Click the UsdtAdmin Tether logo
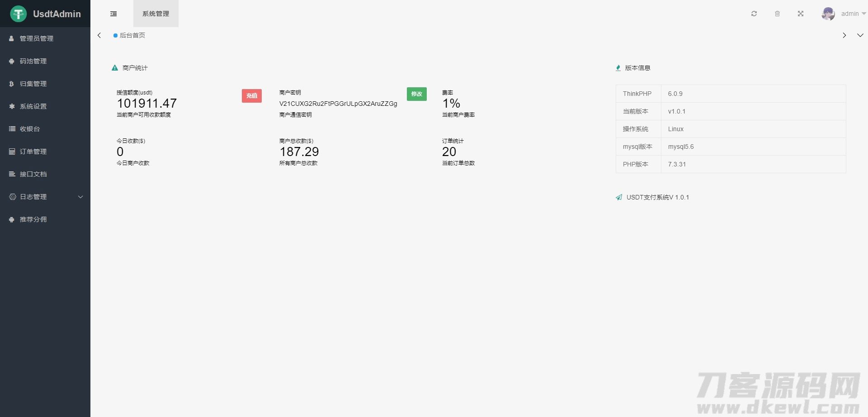 19,14
